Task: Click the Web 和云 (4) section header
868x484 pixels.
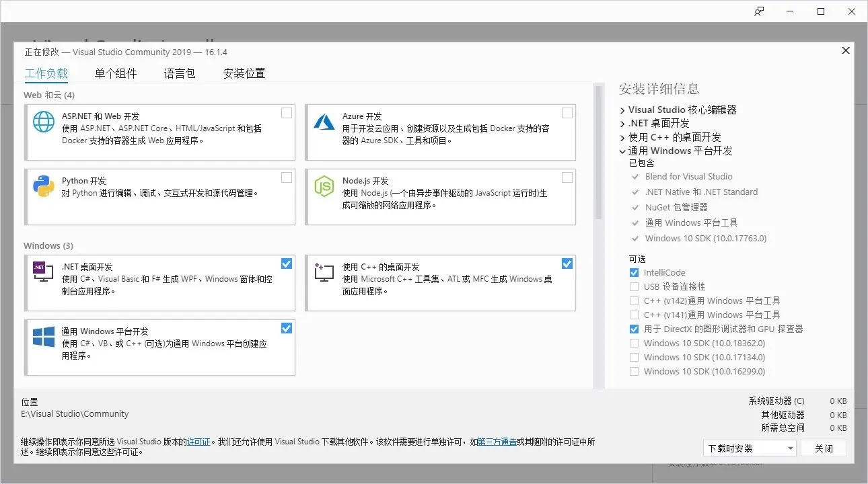Action: click(49, 95)
